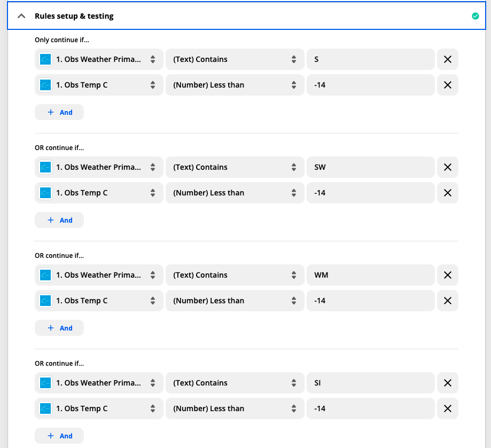The height and width of the screenshot is (448, 491).
Task: Delete Obs Temp C rule in last group
Action: pyautogui.click(x=448, y=408)
